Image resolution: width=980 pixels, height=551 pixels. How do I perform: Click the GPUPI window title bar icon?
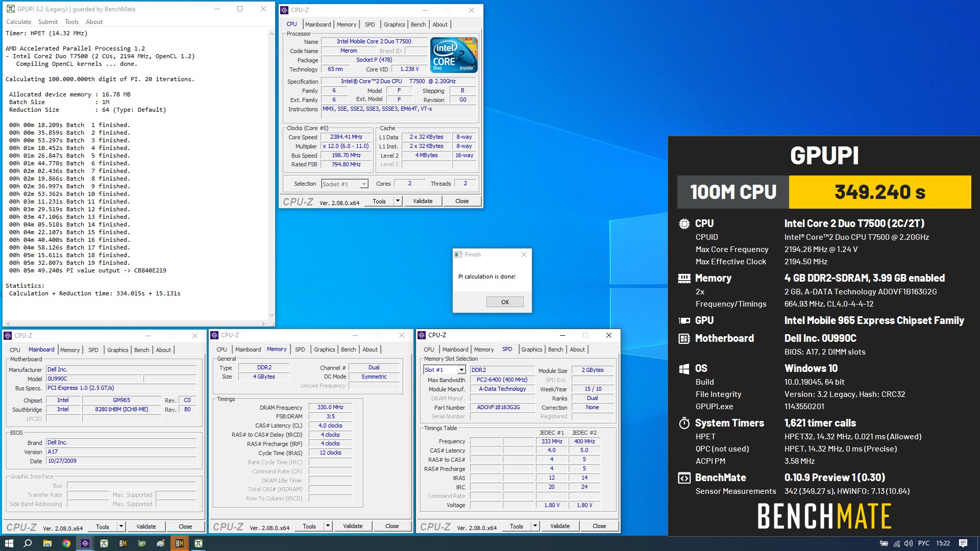coord(10,9)
